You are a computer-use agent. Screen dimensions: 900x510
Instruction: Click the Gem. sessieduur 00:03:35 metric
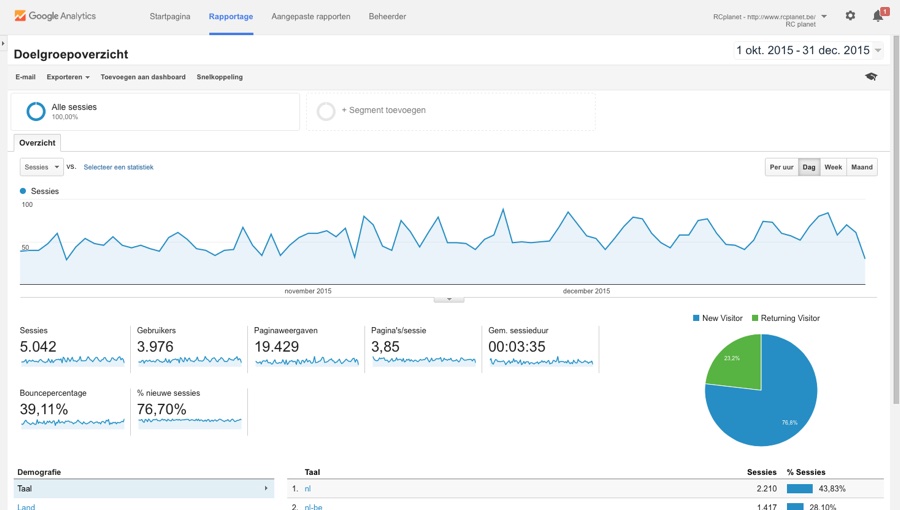point(540,347)
